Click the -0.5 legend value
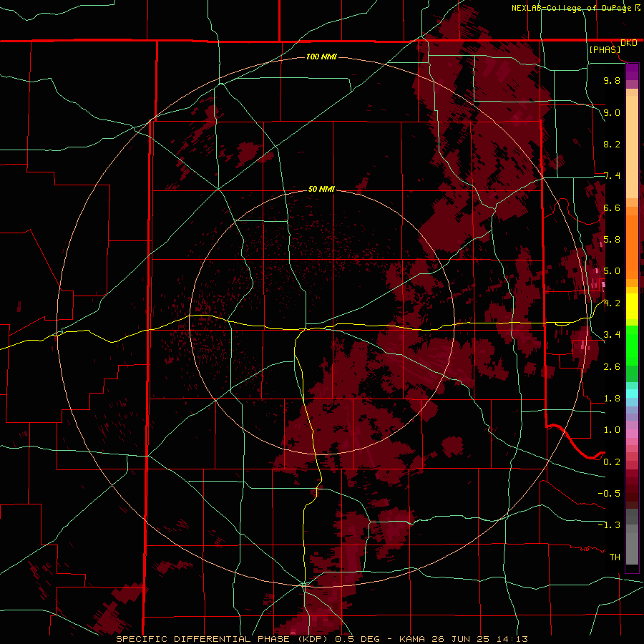Screen dimensions: 644x644 tap(609, 494)
